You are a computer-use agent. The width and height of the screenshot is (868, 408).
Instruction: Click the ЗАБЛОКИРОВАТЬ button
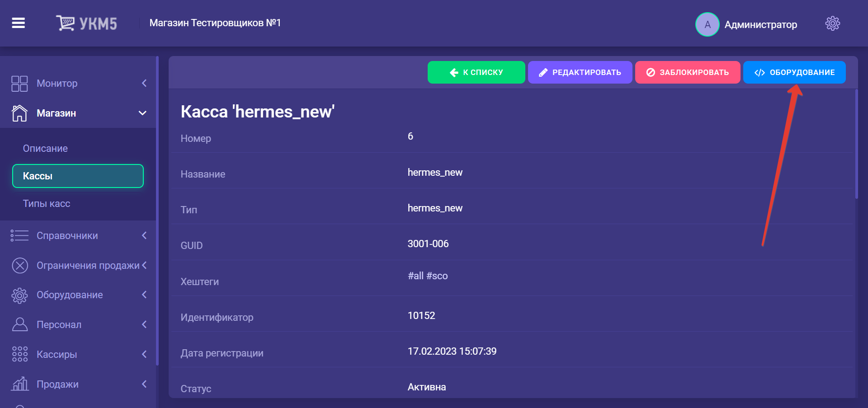[x=687, y=72]
